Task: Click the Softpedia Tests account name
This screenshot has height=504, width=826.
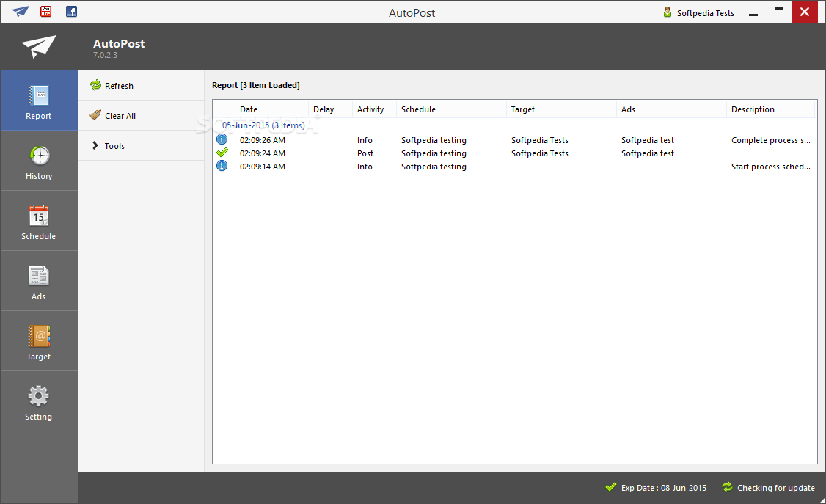Action: tap(706, 13)
